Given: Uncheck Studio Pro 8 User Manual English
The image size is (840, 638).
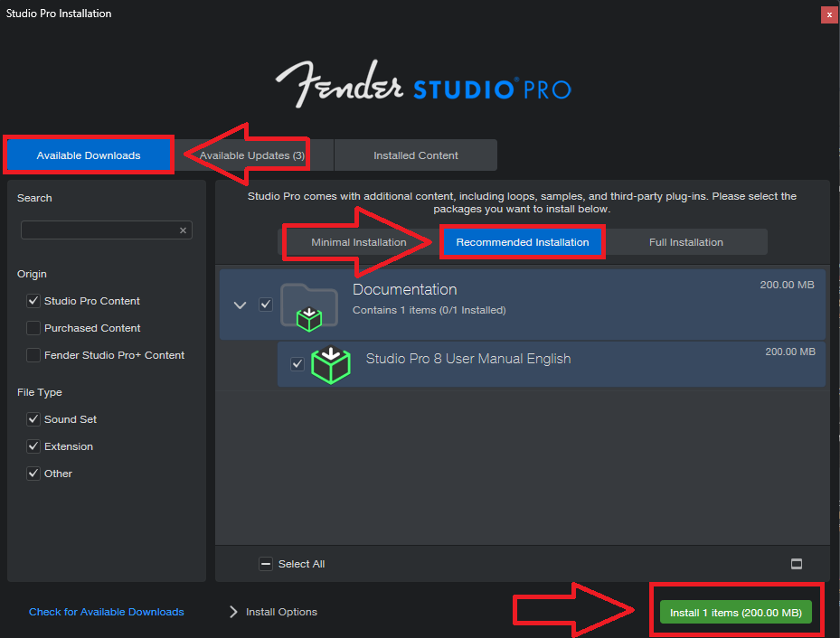Looking at the screenshot, I should (297, 364).
